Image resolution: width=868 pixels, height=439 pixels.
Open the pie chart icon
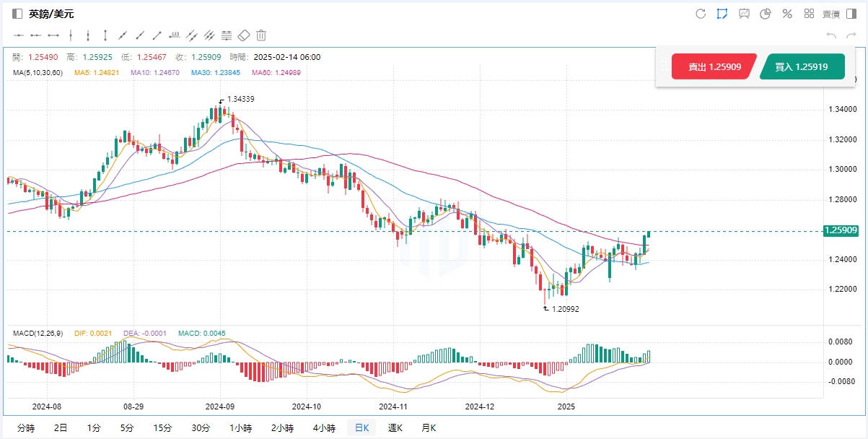766,14
